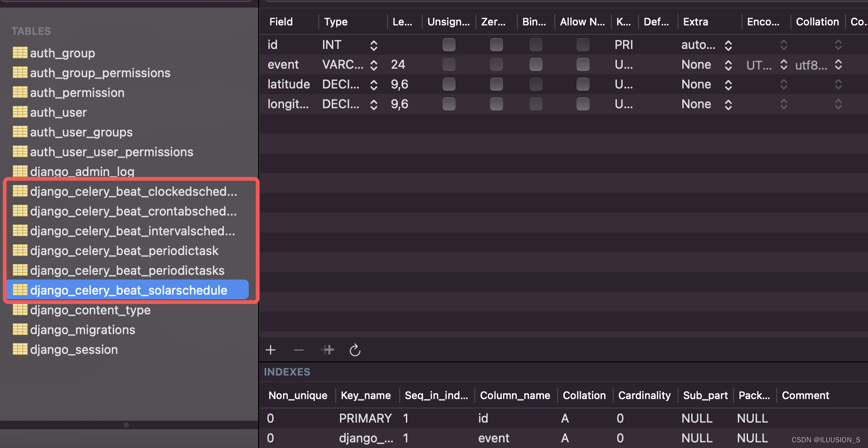Click the Collation column header in fields

tap(817, 22)
